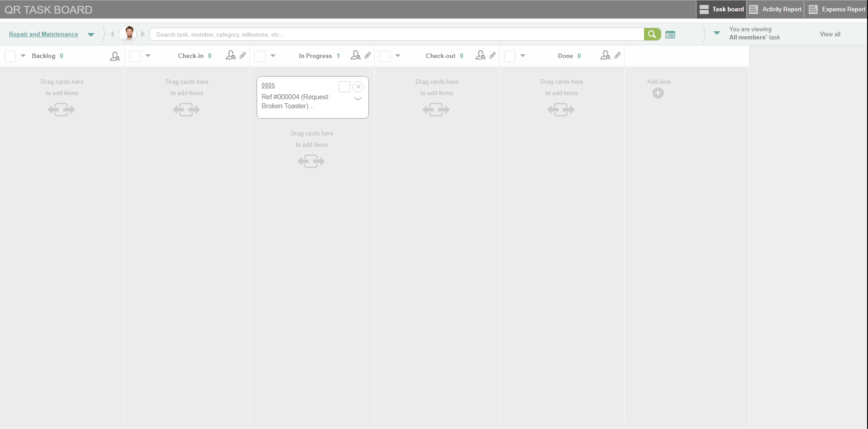Edit the Done lane pencil icon
This screenshot has height=429, width=868.
click(x=617, y=55)
